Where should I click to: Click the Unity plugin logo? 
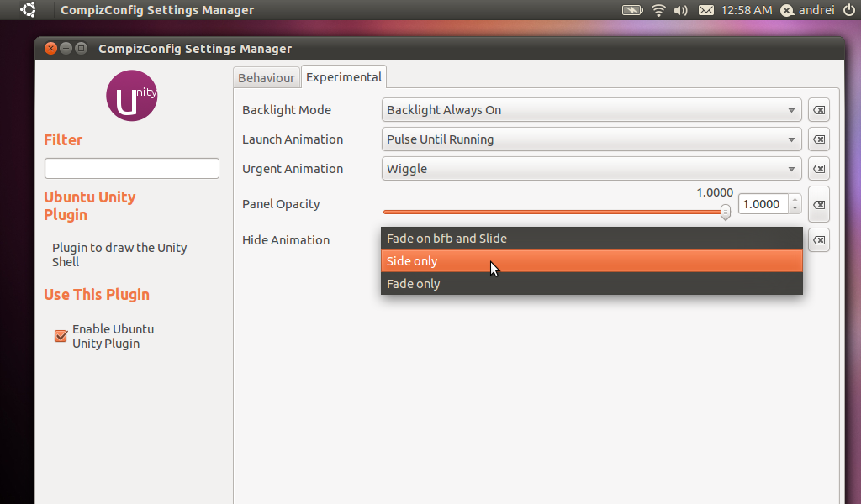coord(132,96)
